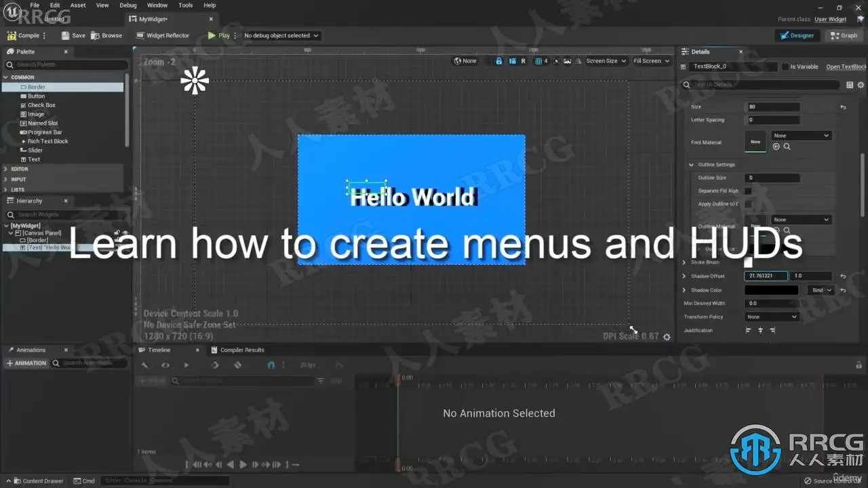This screenshot has width=868, height=488.
Task: Focus the Search Palette field
Action: (66, 64)
